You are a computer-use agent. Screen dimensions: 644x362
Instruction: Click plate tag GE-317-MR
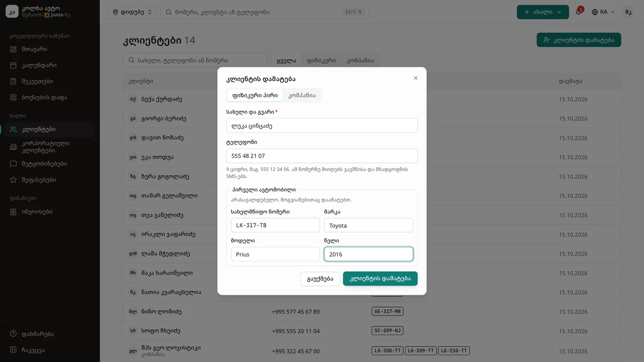(388, 311)
